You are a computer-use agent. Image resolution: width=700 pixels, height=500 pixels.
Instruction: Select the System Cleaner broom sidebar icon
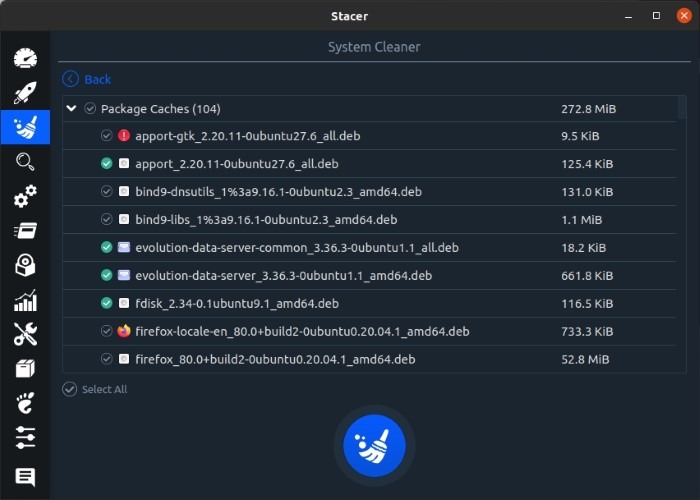[x=25, y=127]
